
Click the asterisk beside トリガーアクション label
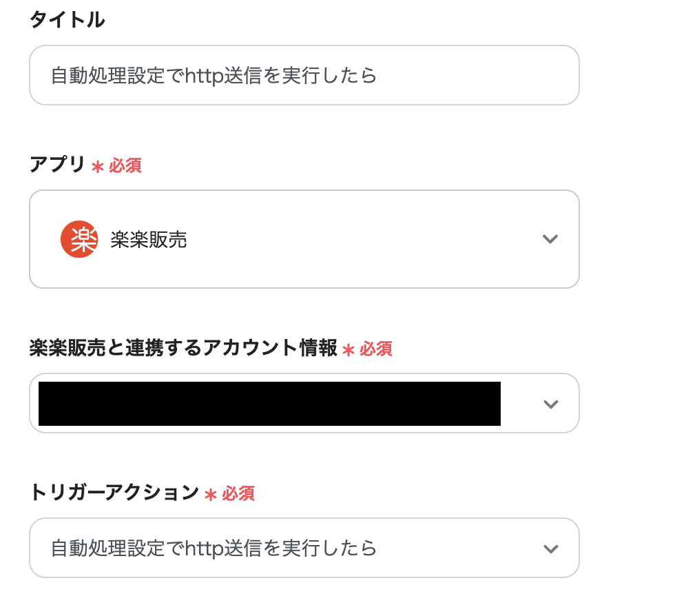click(x=211, y=494)
